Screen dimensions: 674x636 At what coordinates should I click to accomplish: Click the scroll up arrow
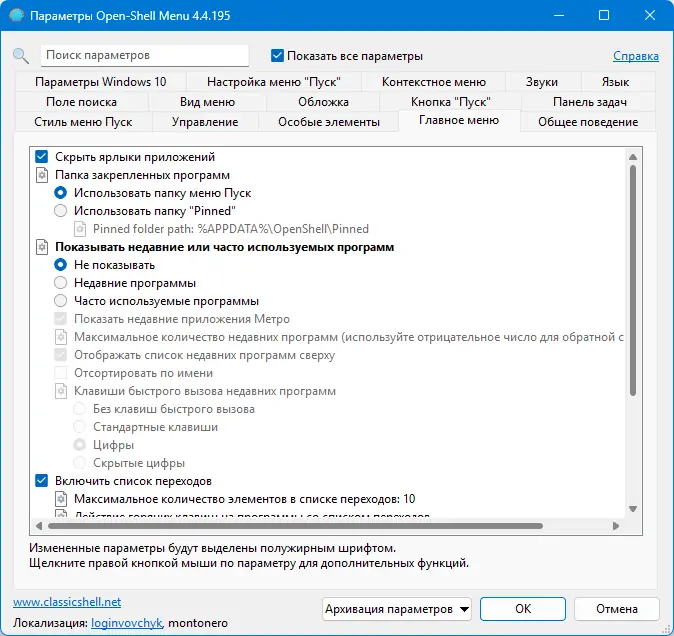tap(633, 157)
